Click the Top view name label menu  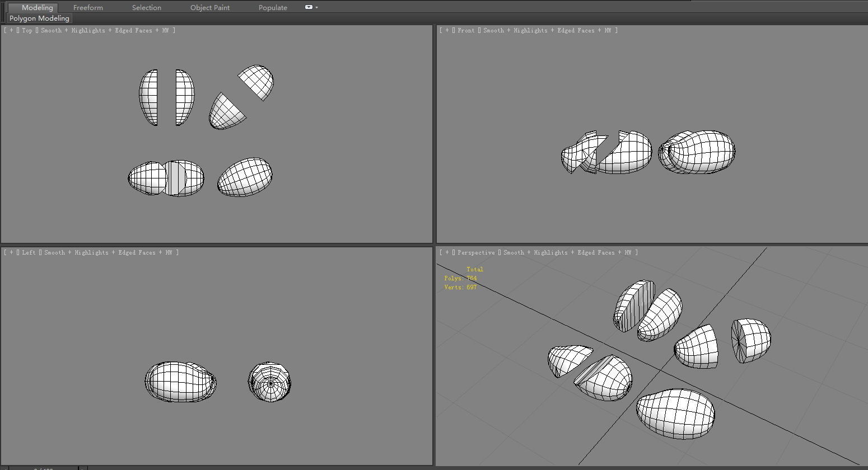pyautogui.click(x=27, y=30)
